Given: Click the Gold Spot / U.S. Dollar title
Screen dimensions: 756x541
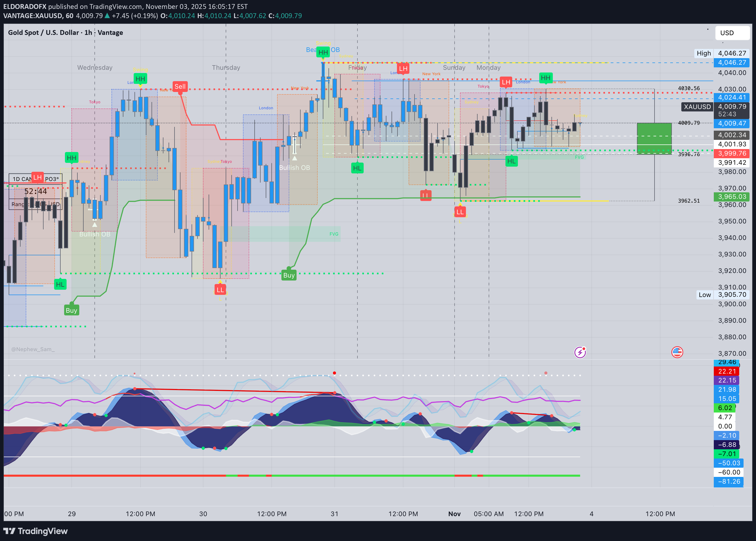Looking at the screenshot, I should 43,33.
